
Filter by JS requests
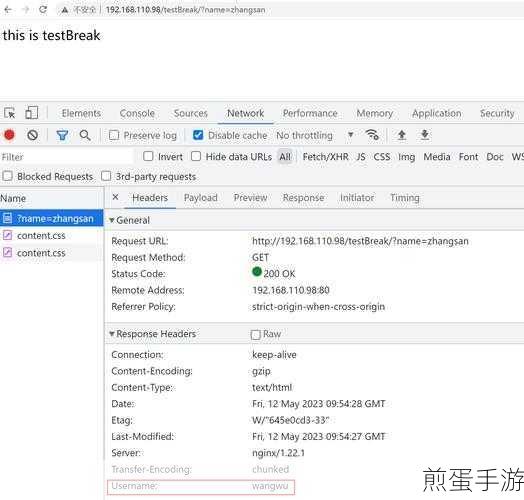(361, 157)
